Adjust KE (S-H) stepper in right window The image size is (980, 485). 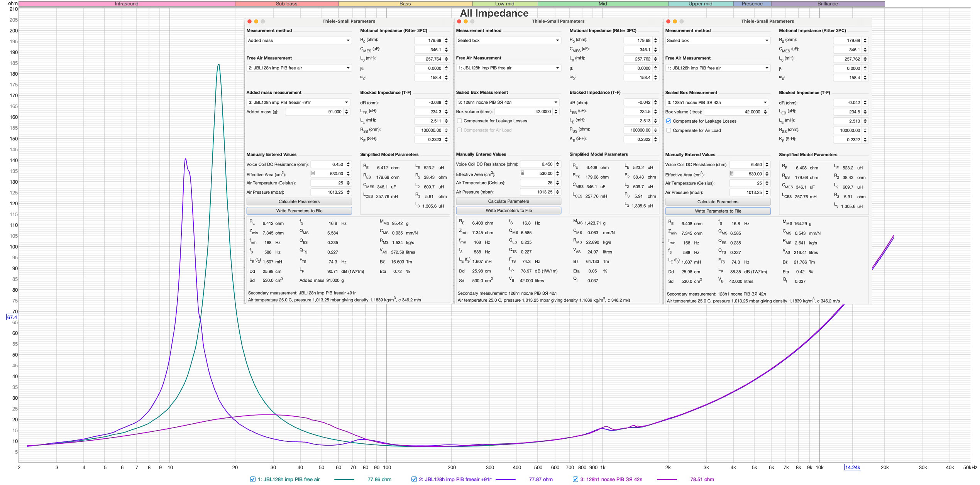click(x=865, y=140)
